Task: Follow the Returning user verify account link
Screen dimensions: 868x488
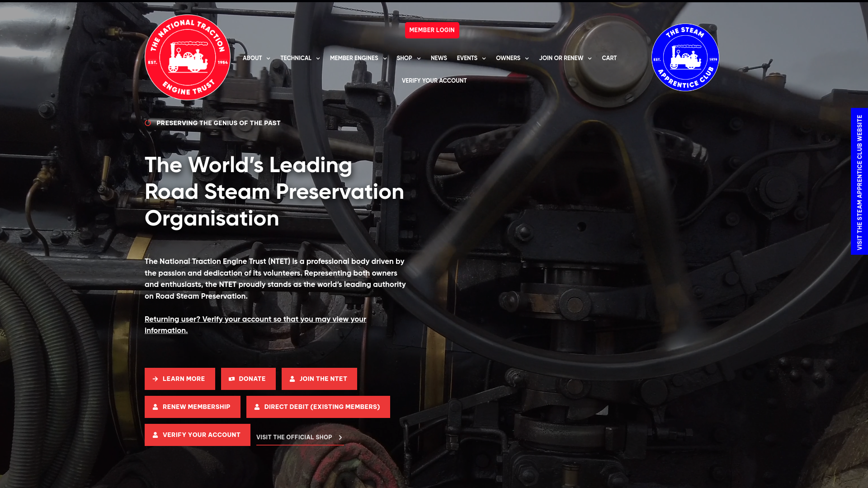Action: 255,325
